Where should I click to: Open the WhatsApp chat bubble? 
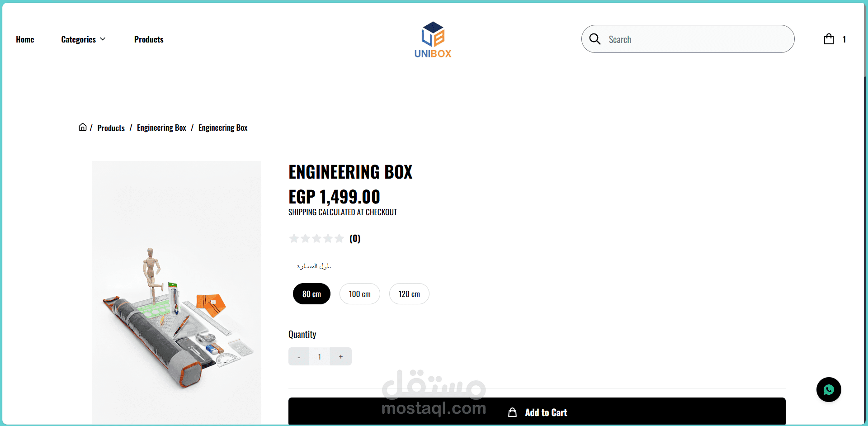pos(829,390)
